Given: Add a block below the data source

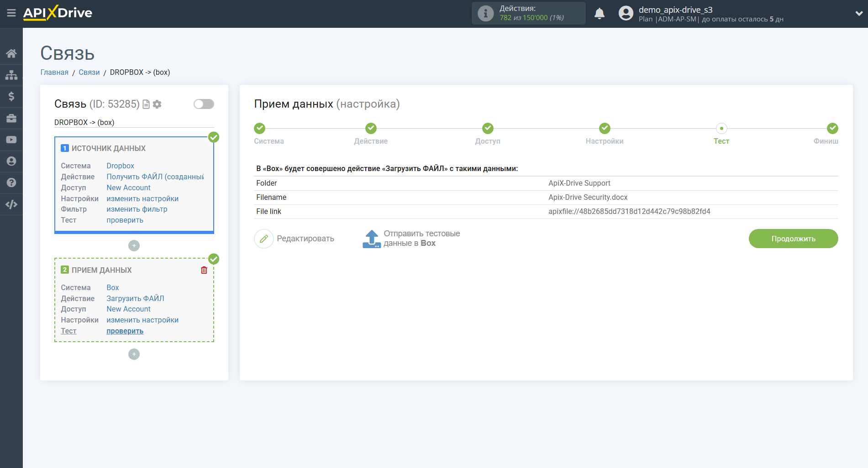Looking at the screenshot, I should click(134, 246).
